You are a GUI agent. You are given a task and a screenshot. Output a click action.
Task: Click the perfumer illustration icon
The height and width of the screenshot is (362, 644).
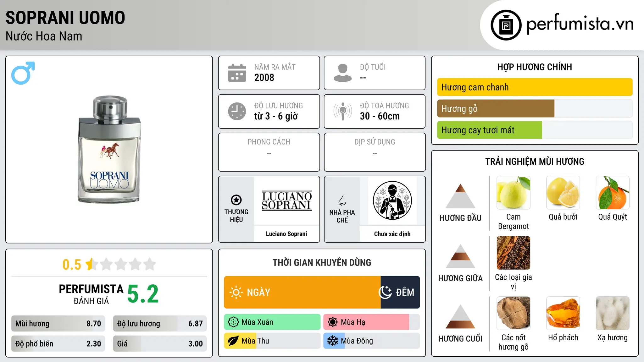(392, 200)
